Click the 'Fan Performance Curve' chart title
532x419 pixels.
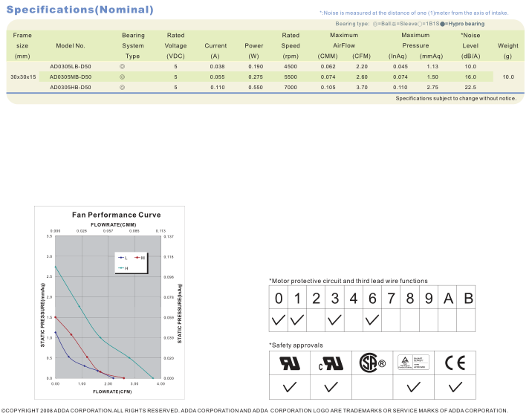117,215
